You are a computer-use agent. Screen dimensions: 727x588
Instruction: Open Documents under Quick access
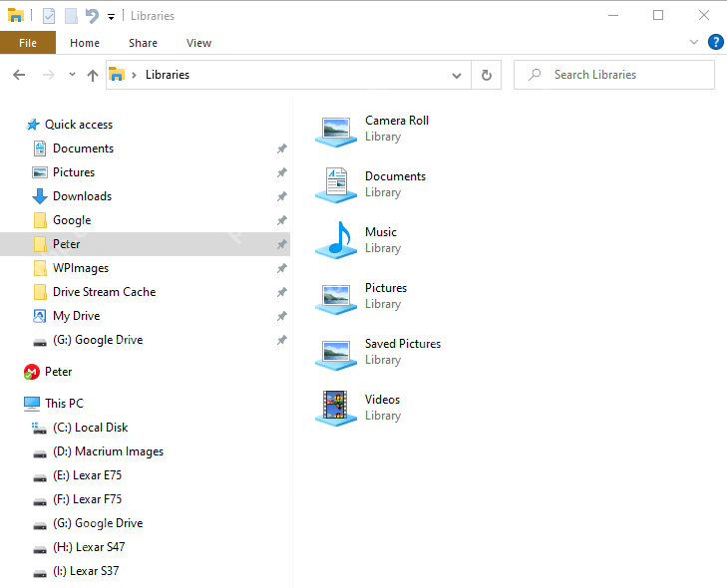pos(83,148)
